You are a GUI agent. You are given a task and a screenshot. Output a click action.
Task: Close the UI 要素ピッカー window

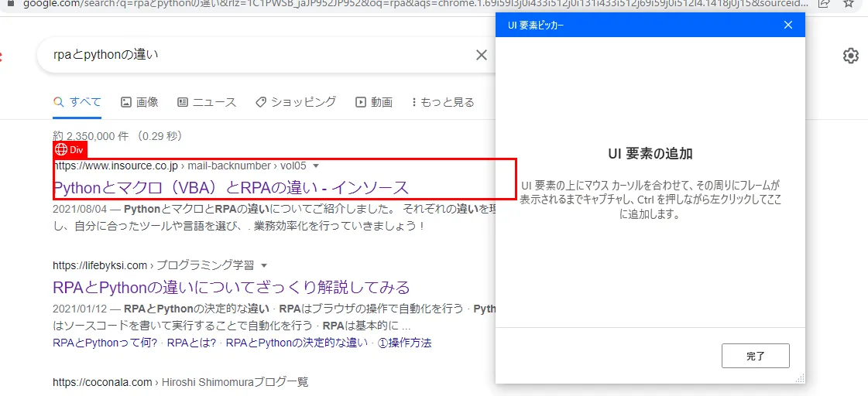pyautogui.click(x=788, y=25)
